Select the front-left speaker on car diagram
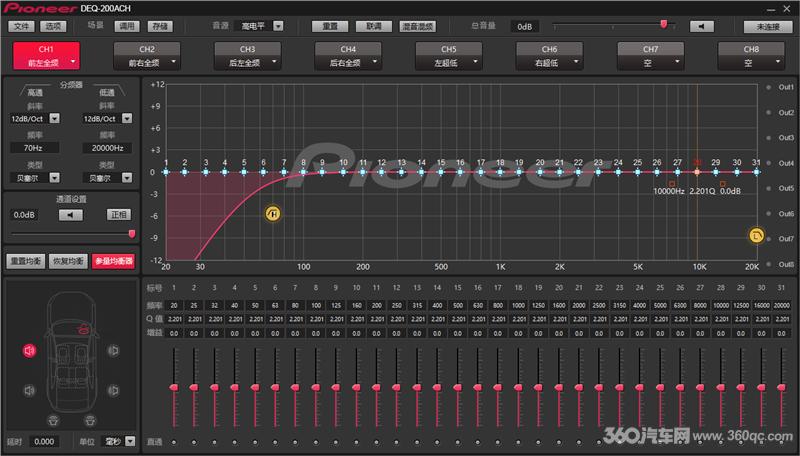This screenshot has height=456, width=800. click(30, 350)
